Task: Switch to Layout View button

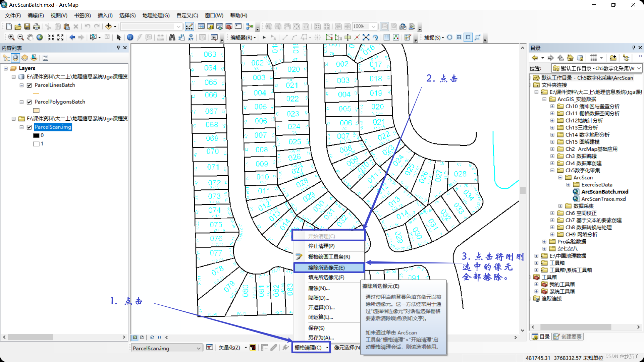Action: pyautogui.click(x=142, y=337)
